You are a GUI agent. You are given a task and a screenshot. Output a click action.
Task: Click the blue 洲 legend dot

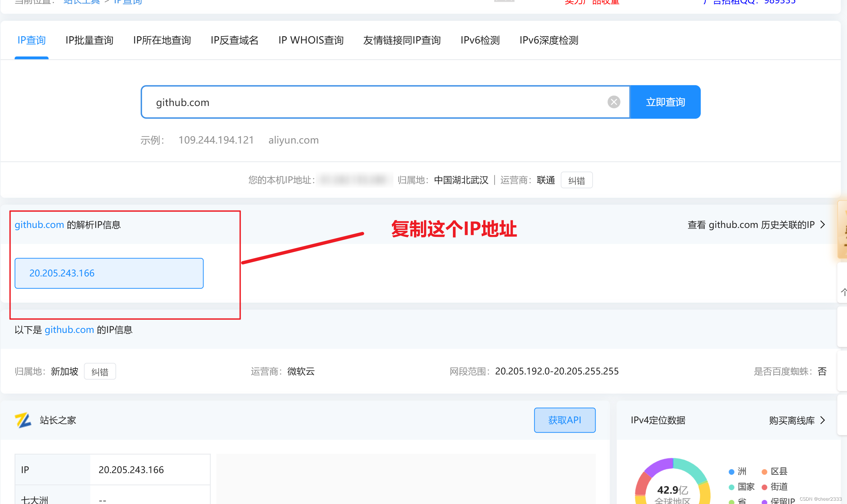(731, 472)
